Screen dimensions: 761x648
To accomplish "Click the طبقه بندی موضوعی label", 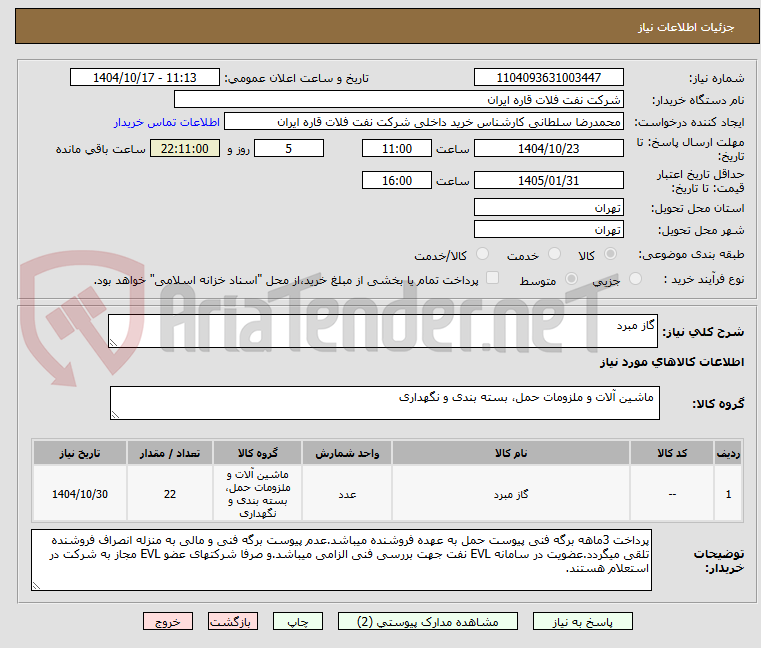I will coord(691,255).
